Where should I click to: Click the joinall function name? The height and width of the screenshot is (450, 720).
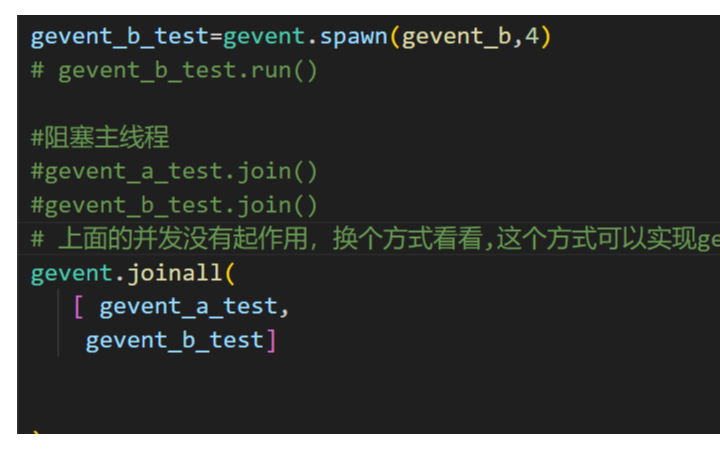pos(175,273)
